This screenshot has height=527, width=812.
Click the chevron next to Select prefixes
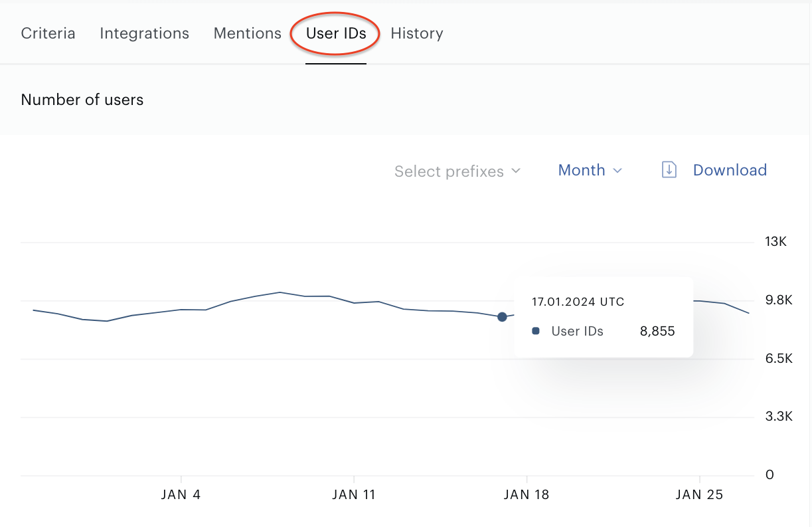coord(516,171)
